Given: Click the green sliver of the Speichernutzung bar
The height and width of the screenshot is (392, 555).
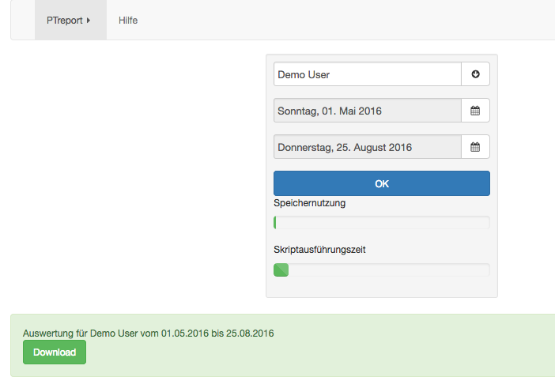Looking at the screenshot, I should pyautogui.click(x=274, y=223).
